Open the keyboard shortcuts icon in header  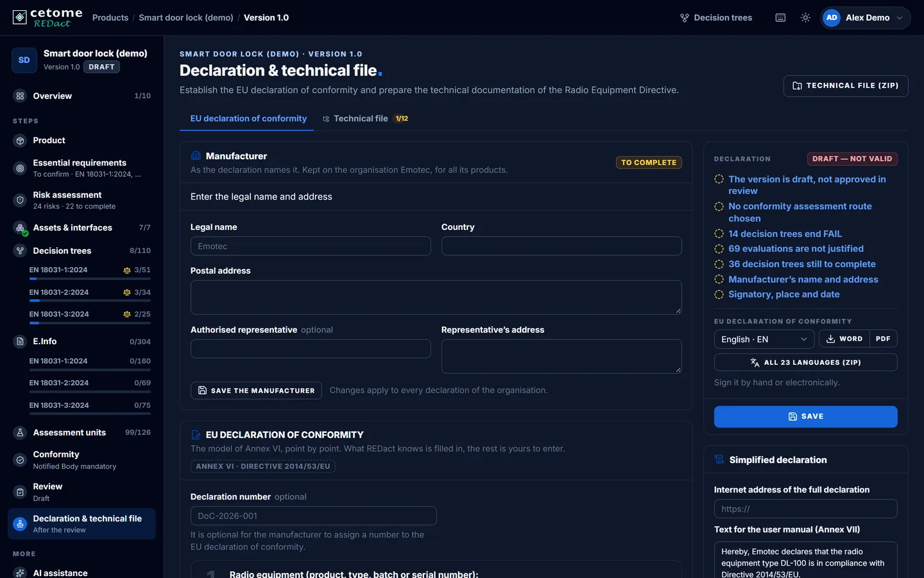pos(780,18)
